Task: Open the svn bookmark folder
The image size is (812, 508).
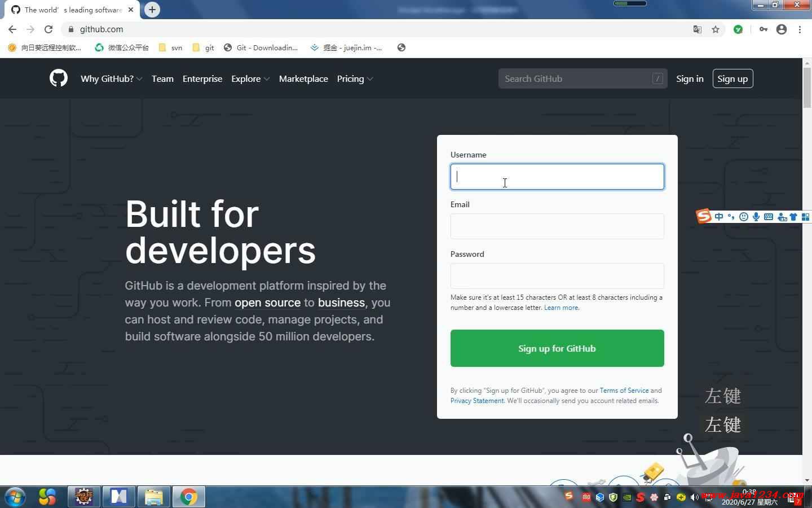Action: (170, 47)
